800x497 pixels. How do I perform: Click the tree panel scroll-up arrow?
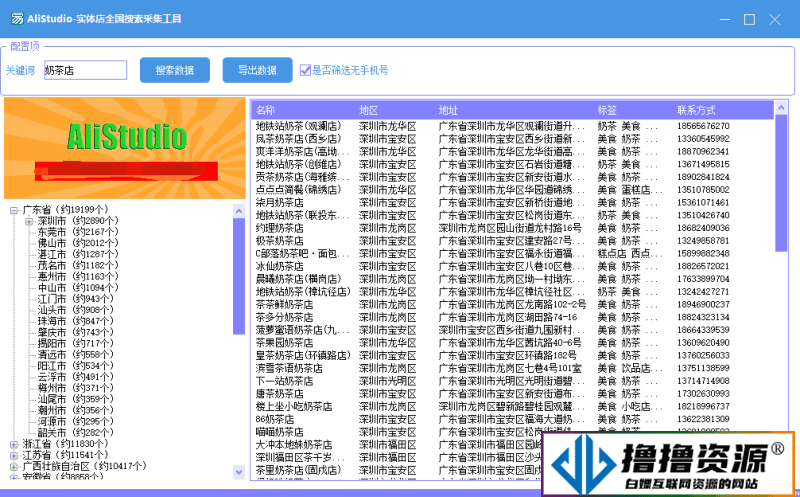click(239, 211)
